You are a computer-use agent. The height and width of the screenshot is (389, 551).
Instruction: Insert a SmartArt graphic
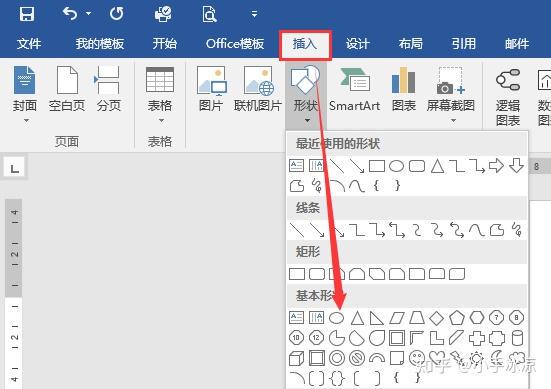point(354,90)
